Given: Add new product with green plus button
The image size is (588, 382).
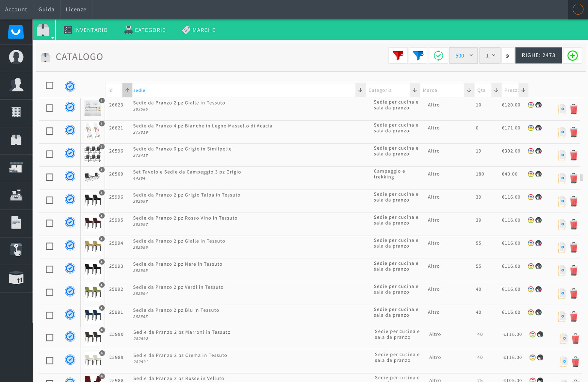Looking at the screenshot, I should tap(572, 56).
